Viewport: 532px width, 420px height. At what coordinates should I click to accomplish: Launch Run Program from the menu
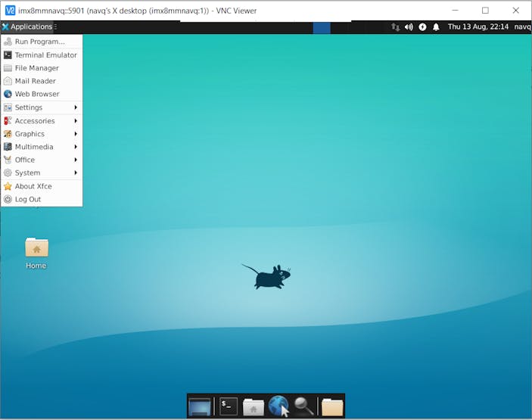42,42
